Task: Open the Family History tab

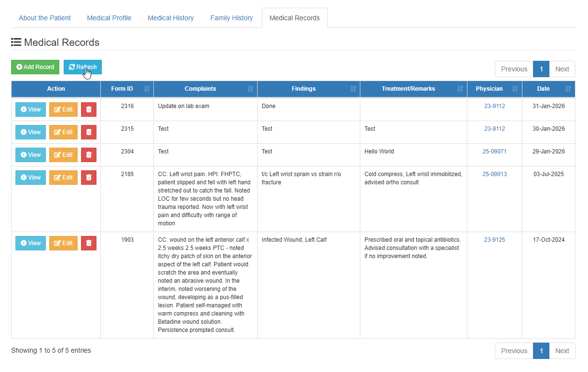Action: pyautogui.click(x=232, y=18)
